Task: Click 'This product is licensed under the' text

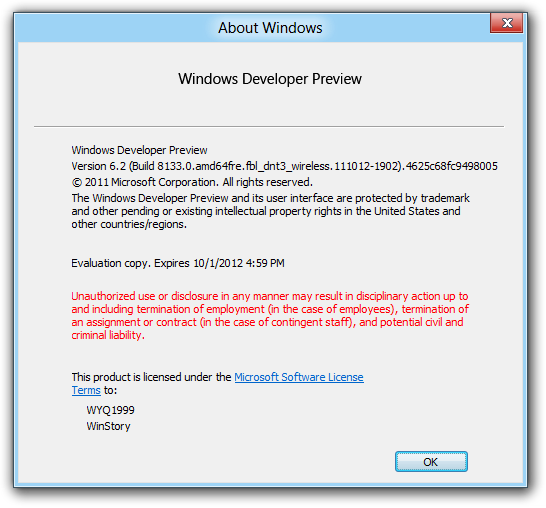Action: click(x=151, y=377)
